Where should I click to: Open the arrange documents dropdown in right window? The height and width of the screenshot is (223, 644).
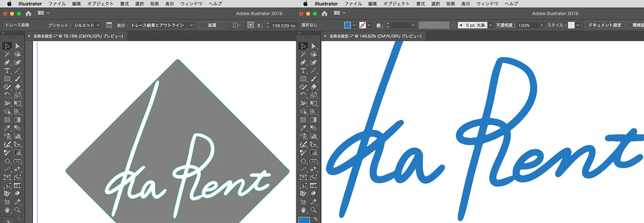coord(339,14)
